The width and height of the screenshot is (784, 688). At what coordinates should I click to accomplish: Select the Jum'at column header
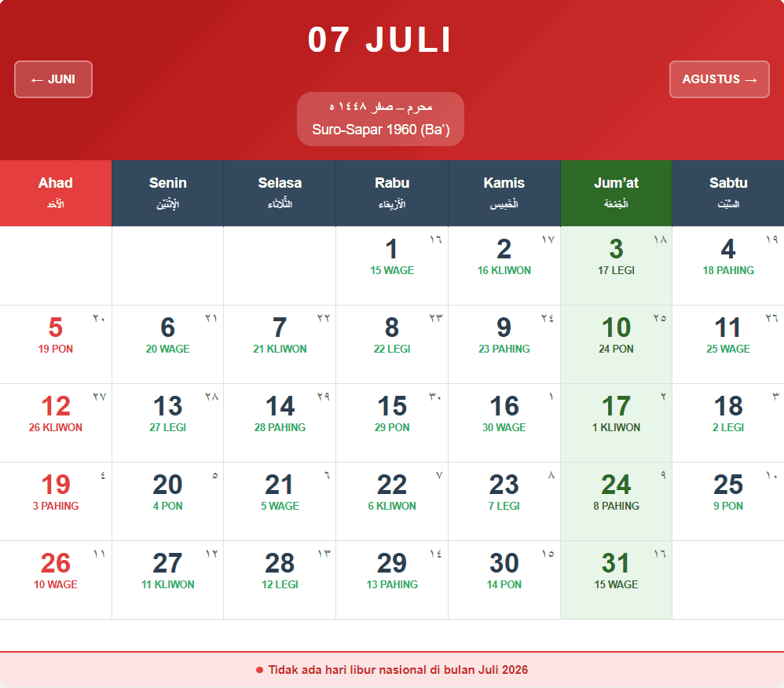(616, 193)
